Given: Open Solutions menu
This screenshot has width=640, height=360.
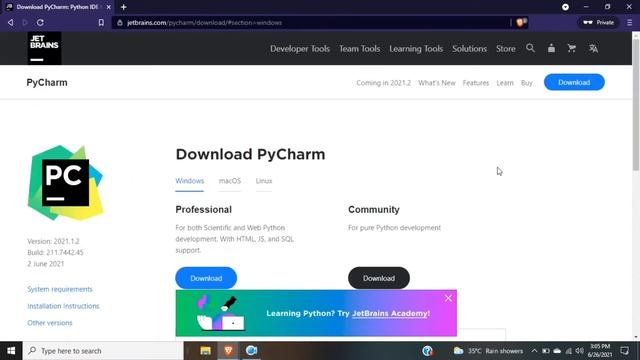Looking at the screenshot, I should 469,49.
